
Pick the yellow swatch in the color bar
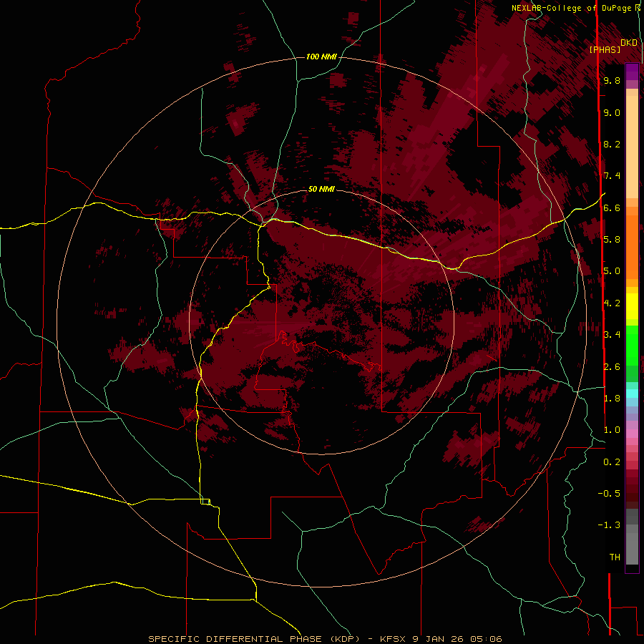[632, 306]
